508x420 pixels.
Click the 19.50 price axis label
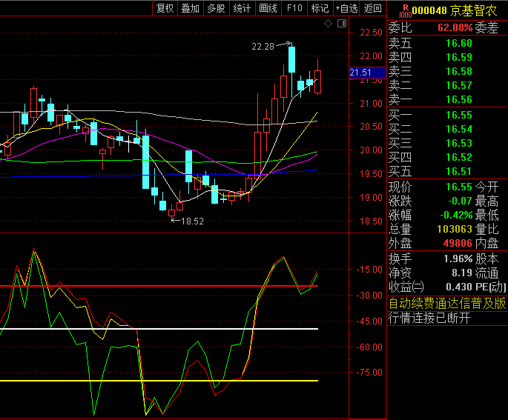pyautogui.click(x=372, y=174)
